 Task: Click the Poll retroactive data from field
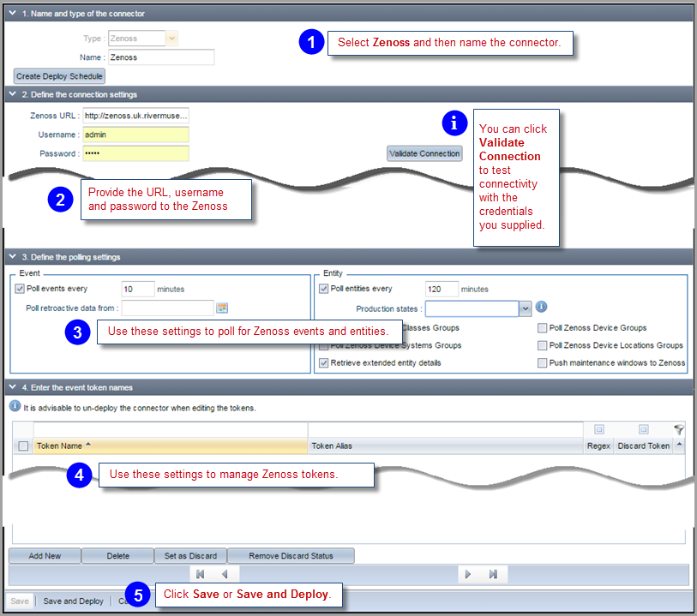pyautogui.click(x=168, y=308)
